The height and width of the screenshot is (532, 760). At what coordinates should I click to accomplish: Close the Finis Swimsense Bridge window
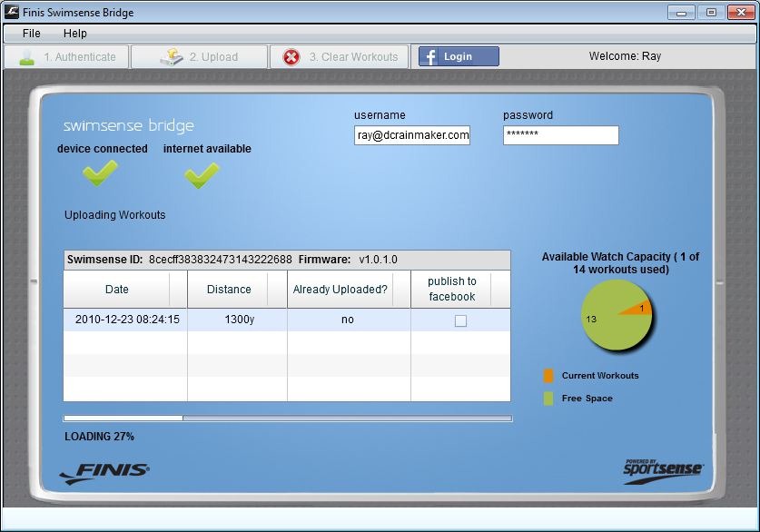click(741, 13)
